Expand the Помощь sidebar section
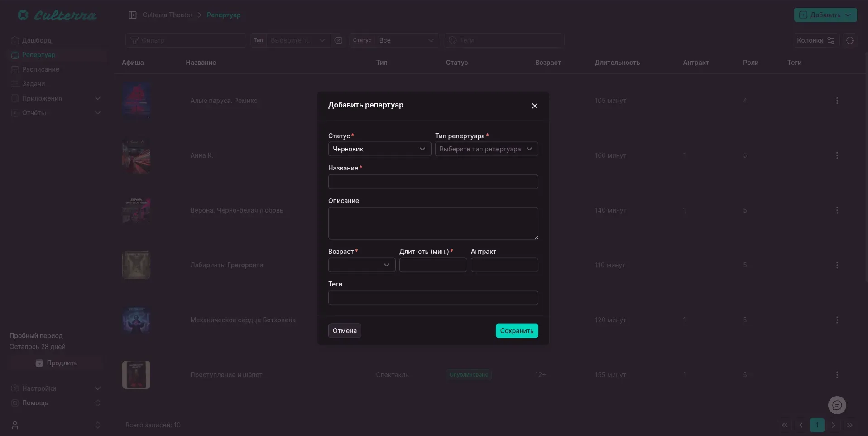The height and width of the screenshot is (436, 868). [x=57, y=403]
